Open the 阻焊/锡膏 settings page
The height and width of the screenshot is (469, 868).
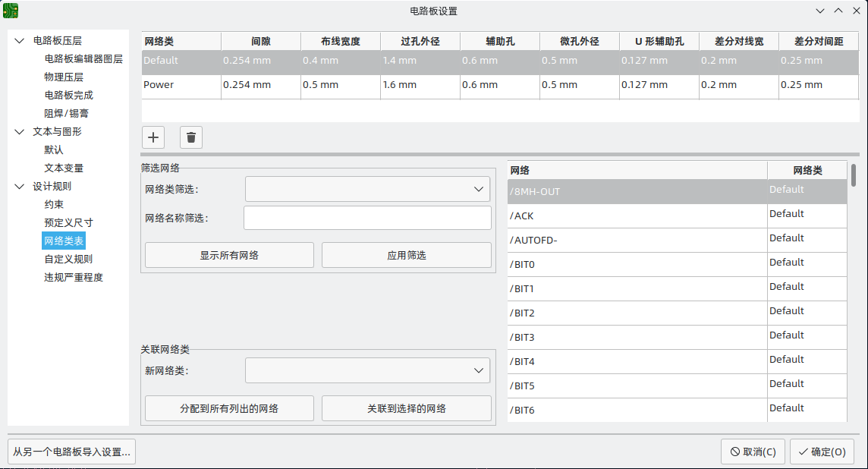pyautogui.click(x=66, y=113)
